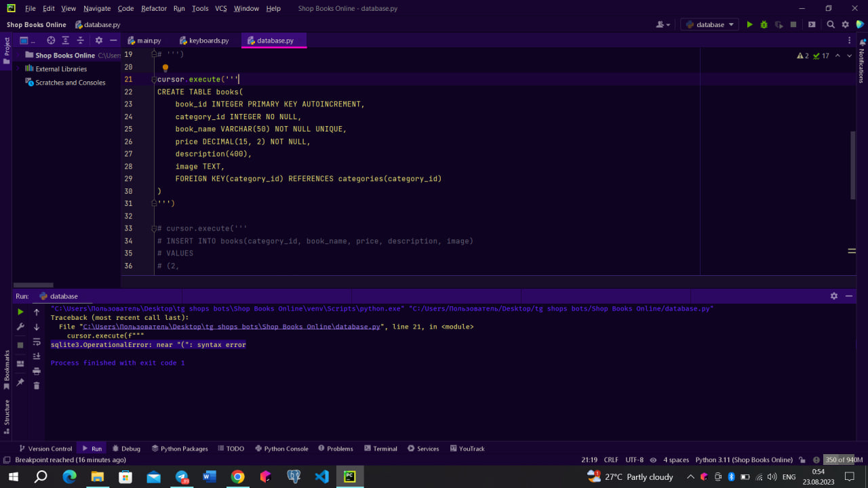The height and width of the screenshot is (488, 868).
Task: Stop process in the Run panel sidebar
Action: (x=20, y=345)
